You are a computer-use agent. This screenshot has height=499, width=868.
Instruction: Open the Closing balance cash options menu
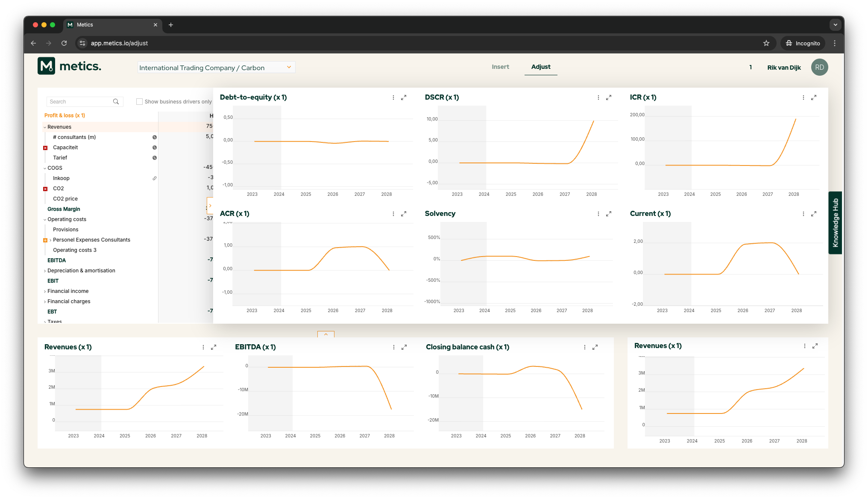click(x=584, y=347)
